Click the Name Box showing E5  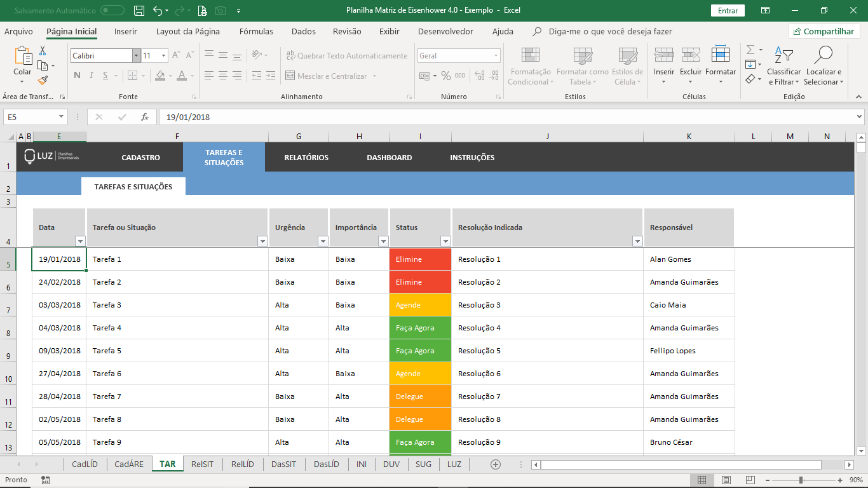[31, 117]
